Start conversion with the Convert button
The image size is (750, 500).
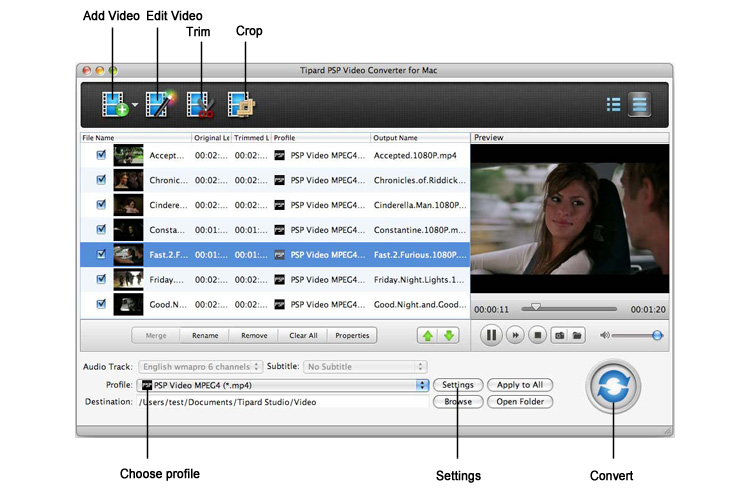click(613, 387)
